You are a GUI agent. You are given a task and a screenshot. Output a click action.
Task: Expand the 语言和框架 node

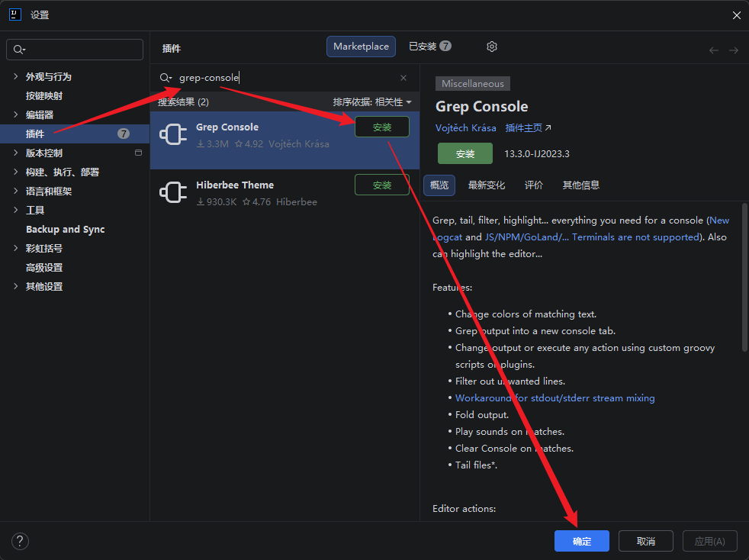pyautogui.click(x=16, y=191)
